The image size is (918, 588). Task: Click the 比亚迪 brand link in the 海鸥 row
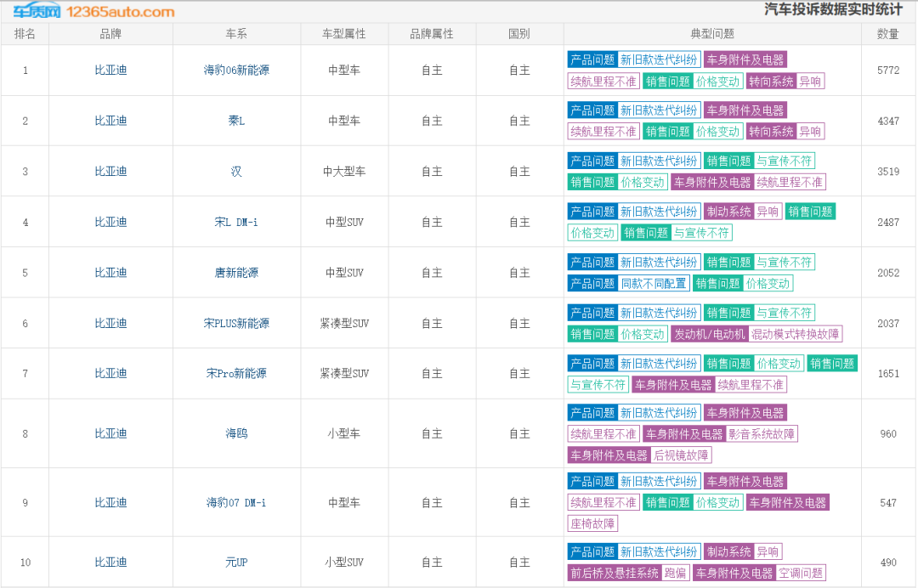pyautogui.click(x=110, y=433)
